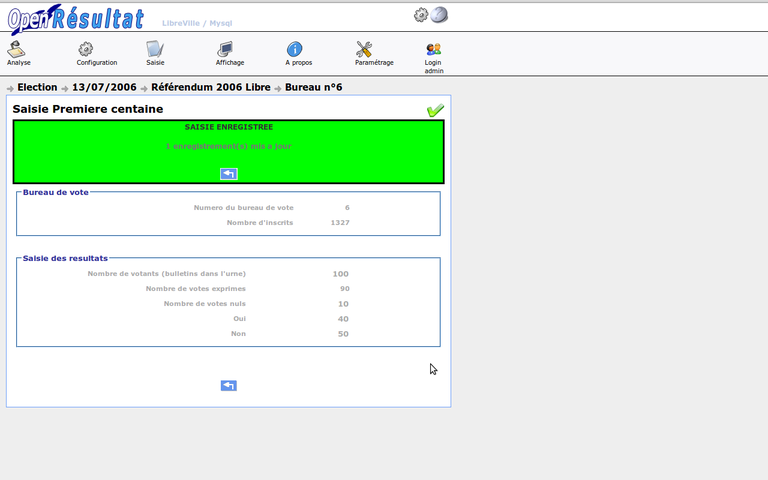Click the return arrow inside green banner
Viewport: 768px width, 480px height.
(x=228, y=174)
